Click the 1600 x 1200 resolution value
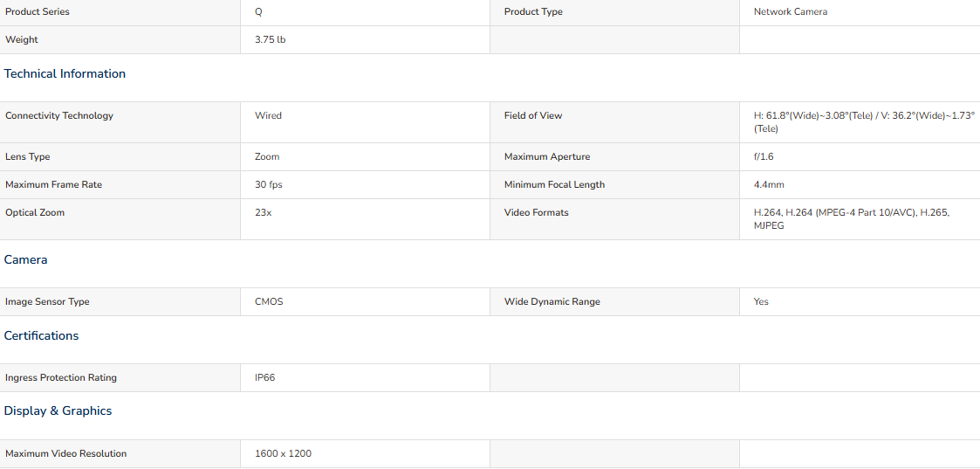 [x=283, y=454]
